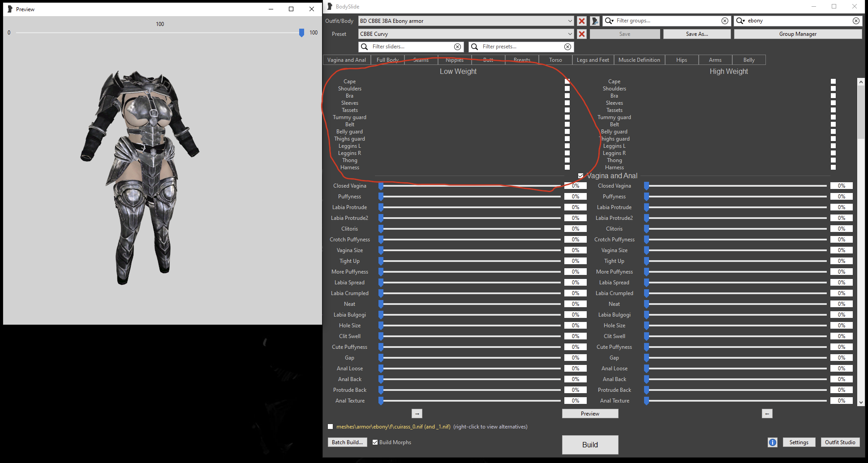The height and width of the screenshot is (463, 868).
Task: Open the blue info icon near Settings
Action: (x=773, y=442)
